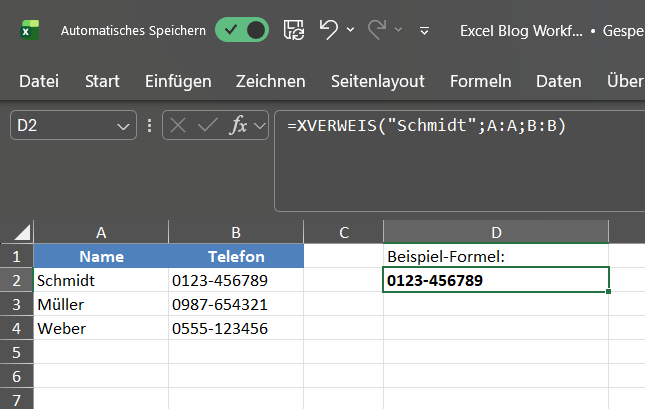Click the Name header cell
Image resolution: width=645 pixels, height=409 pixels.
(x=101, y=256)
